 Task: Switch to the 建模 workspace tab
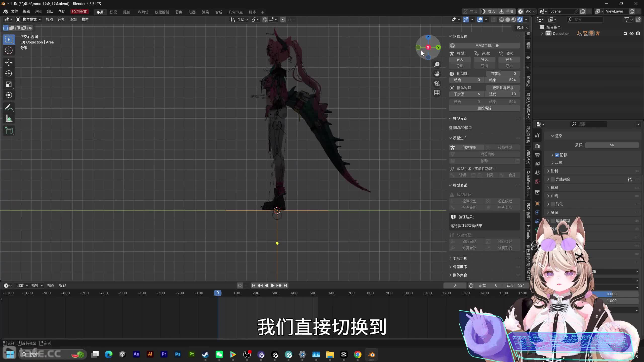113,12
